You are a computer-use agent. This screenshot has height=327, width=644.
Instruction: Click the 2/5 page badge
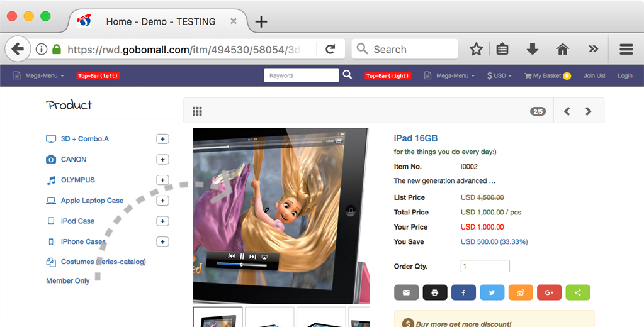coord(538,111)
